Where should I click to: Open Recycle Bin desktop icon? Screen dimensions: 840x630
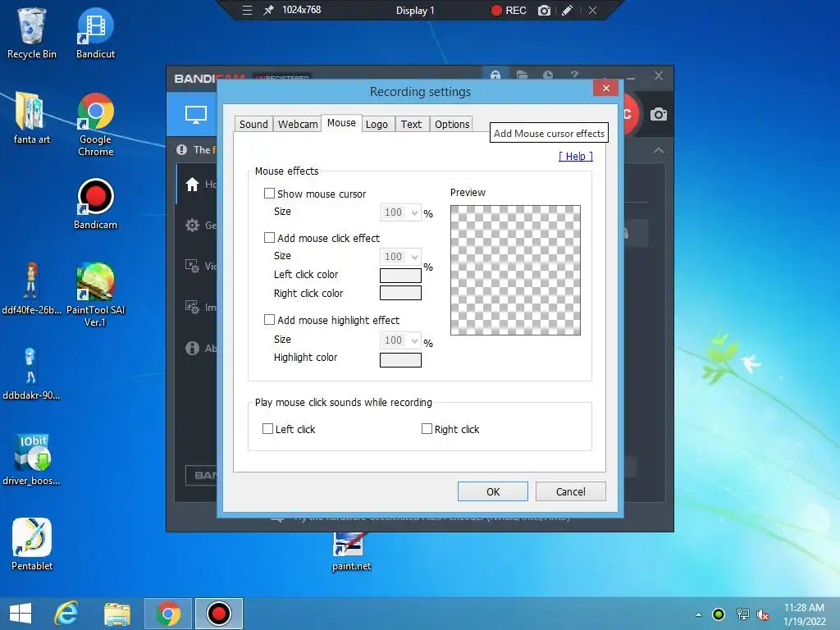32,33
